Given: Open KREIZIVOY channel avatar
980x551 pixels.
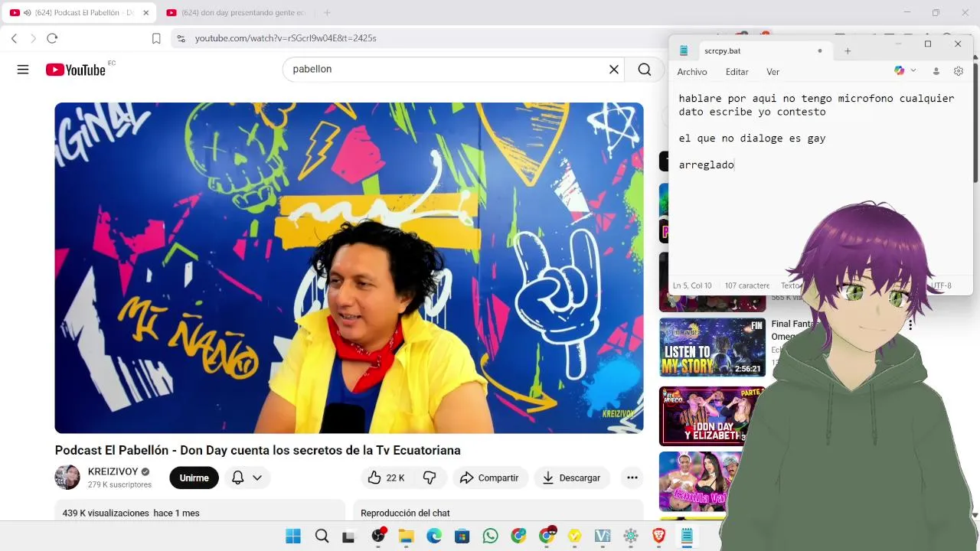Looking at the screenshot, I should (67, 478).
